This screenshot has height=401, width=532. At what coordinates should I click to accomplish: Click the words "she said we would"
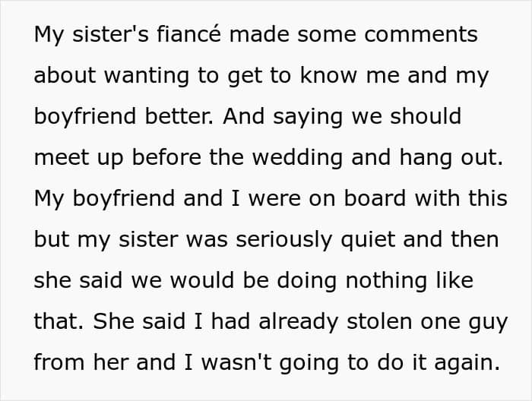coord(134,281)
